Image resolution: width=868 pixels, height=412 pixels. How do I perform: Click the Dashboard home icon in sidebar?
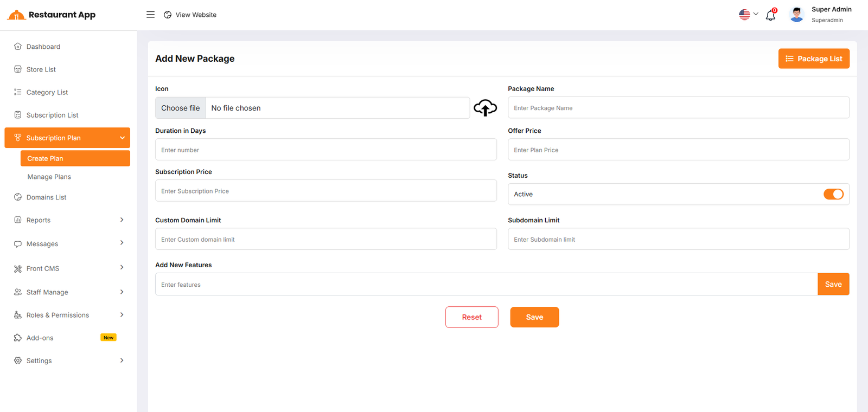pos(18,47)
